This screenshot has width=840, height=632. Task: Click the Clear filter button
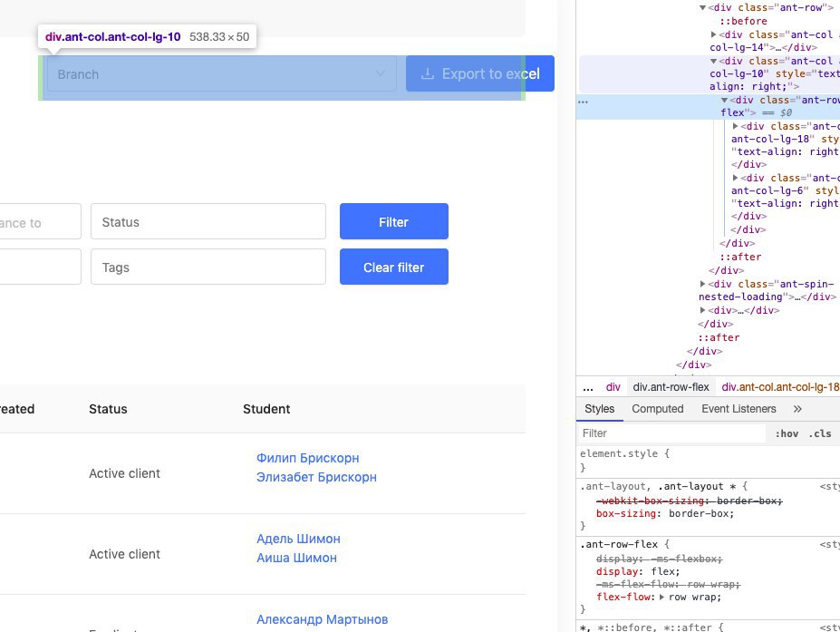point(394,267)
